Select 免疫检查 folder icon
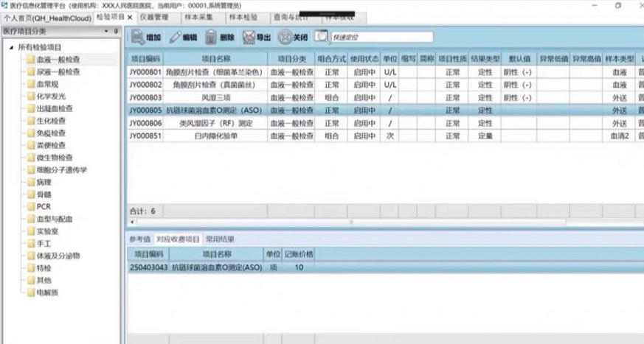The image size is (644, 344). click(31, 133)
